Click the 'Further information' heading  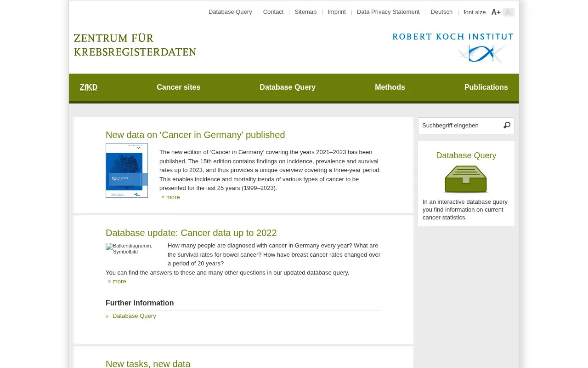coord(140,303)
